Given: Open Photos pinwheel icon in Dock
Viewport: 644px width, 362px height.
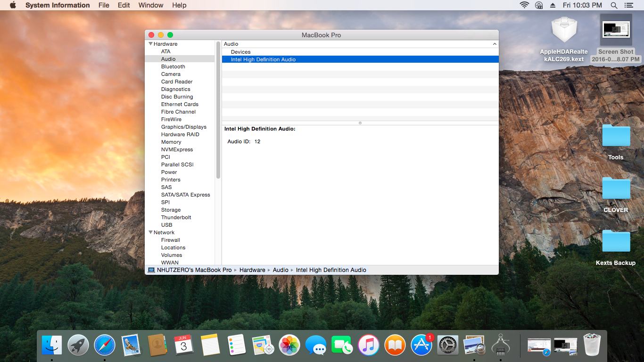Looking at the screenshot, I should point(289,345).
